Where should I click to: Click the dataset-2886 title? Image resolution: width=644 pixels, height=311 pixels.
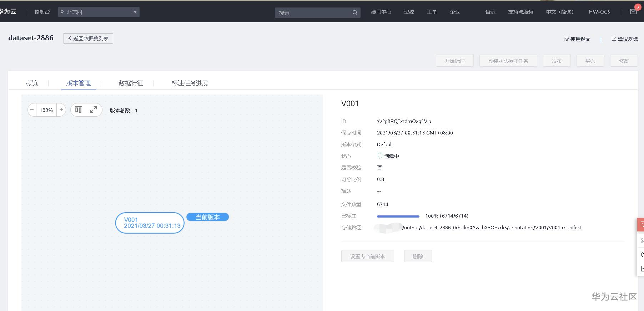[31, 38]
